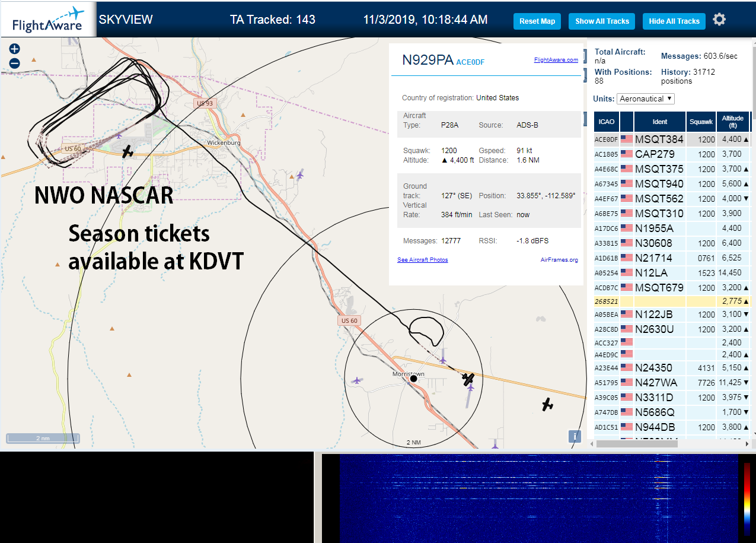Select the ACC327 ICAO row
The width and height of the screenshot is (756, 543).
coord(672,342)
